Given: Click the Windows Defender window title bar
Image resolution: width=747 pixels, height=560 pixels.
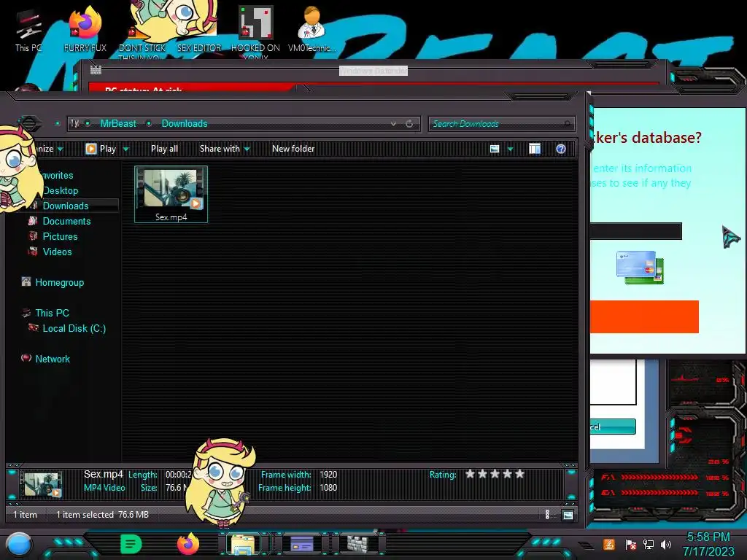Looking at the screenshot, I should (x=373, y=71).
